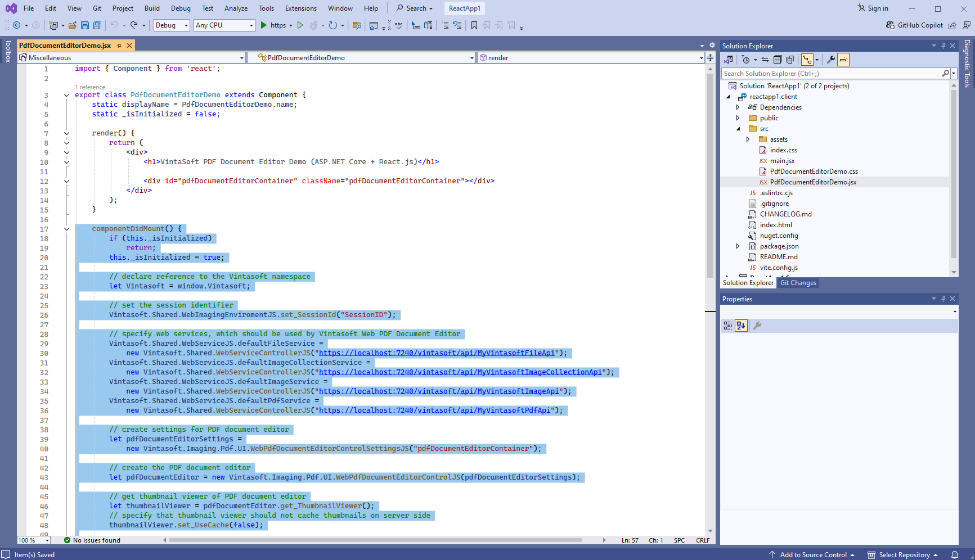This screenshot has width=975, height=560.
Task: Collapse the src folder node
Action: click(738, 129)
